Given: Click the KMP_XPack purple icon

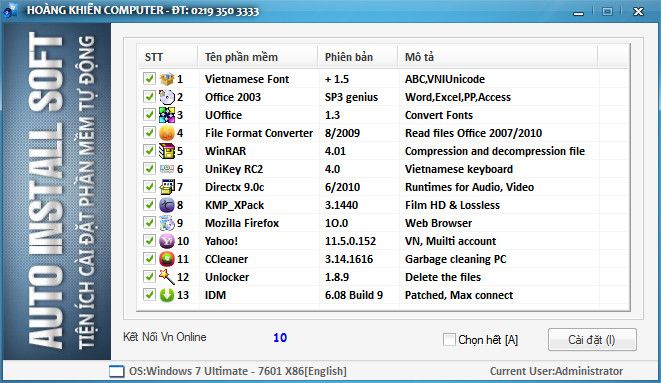Looking at the screenshot, I should (x=167, y=205).
